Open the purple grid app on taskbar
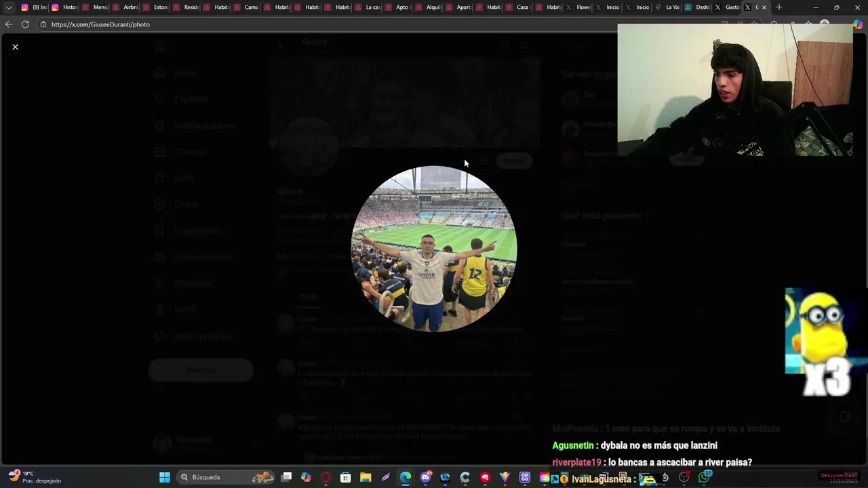The image size is (868, 488). (x=524, y=477)
